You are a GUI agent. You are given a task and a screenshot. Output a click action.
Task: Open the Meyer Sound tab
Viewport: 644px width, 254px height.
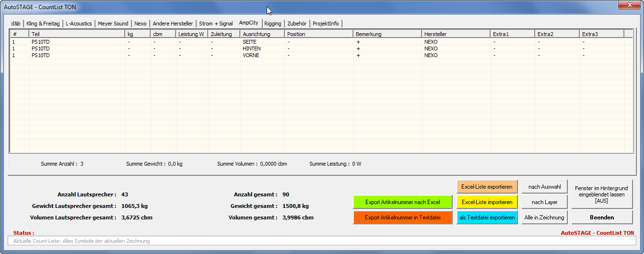pos(113,24)
